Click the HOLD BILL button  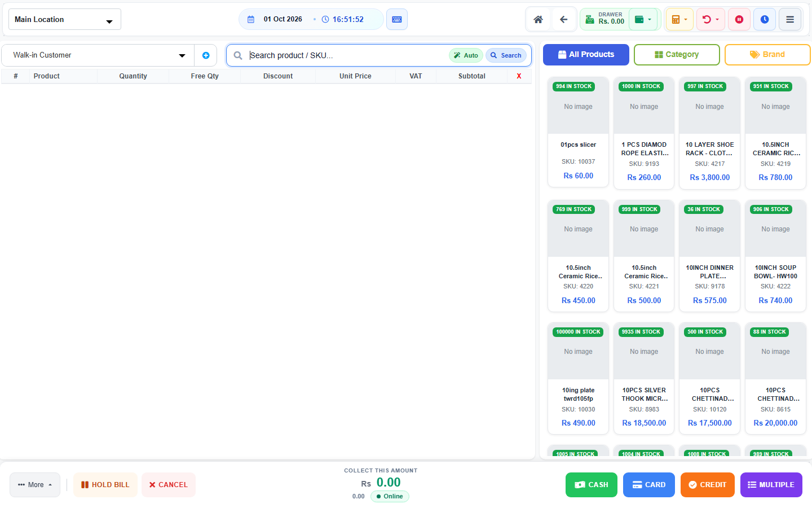[x=105, y=485]
